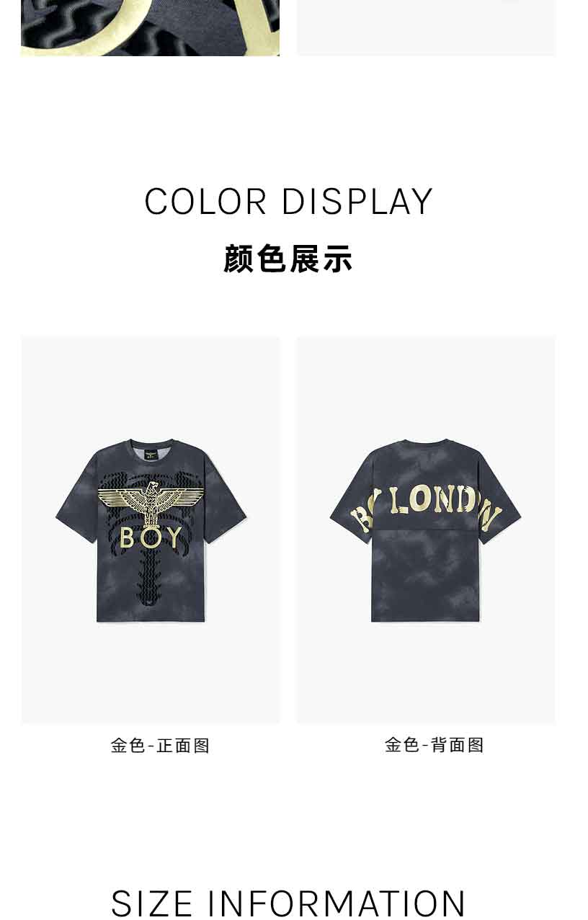The image size is (588, 920).
Task: Click the BOY lettering on front T-shirt
Action: [151, 538]
